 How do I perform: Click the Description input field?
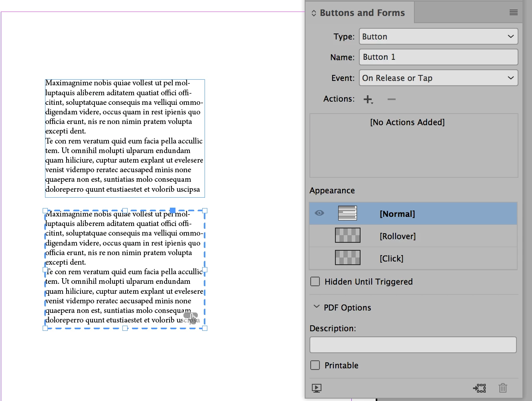413,345
